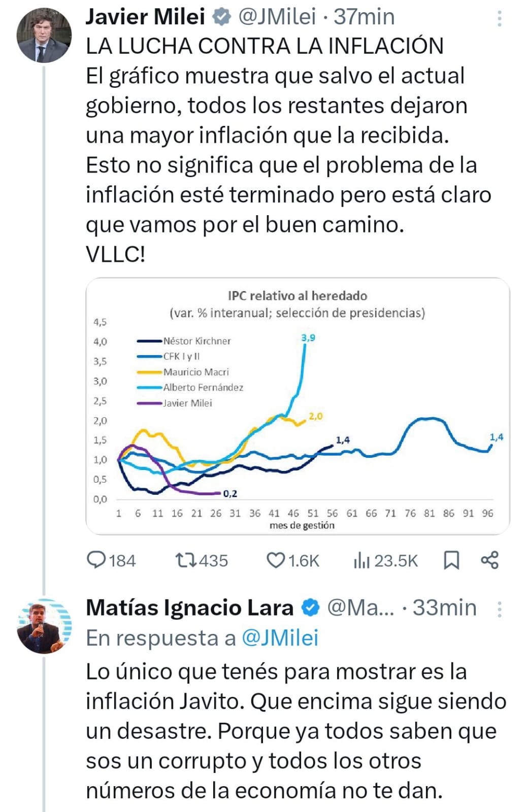Open more options menu on Milei's tweet
Image resolution: width=527 pixels, height=812 pixels.
click(500, 18)
